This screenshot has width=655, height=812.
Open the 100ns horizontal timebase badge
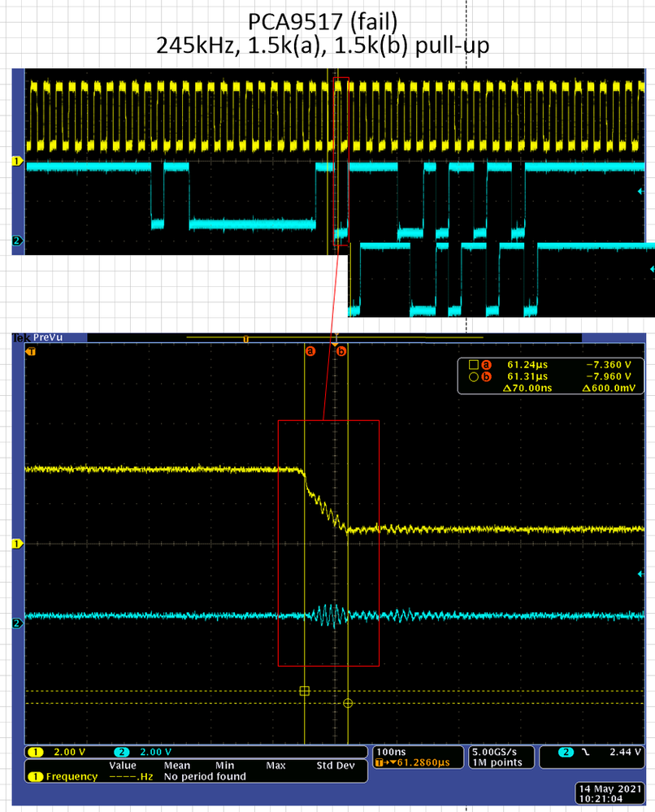[x=390, y=752]
